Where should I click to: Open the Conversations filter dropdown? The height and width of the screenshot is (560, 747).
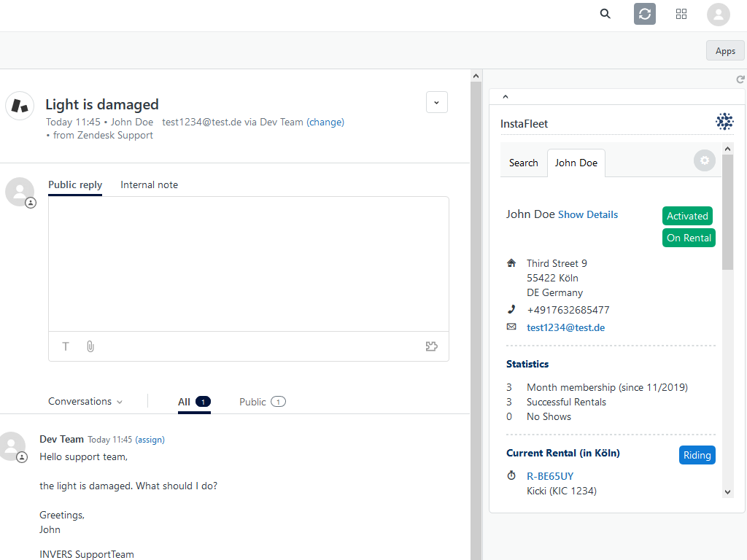pos(85,402)
